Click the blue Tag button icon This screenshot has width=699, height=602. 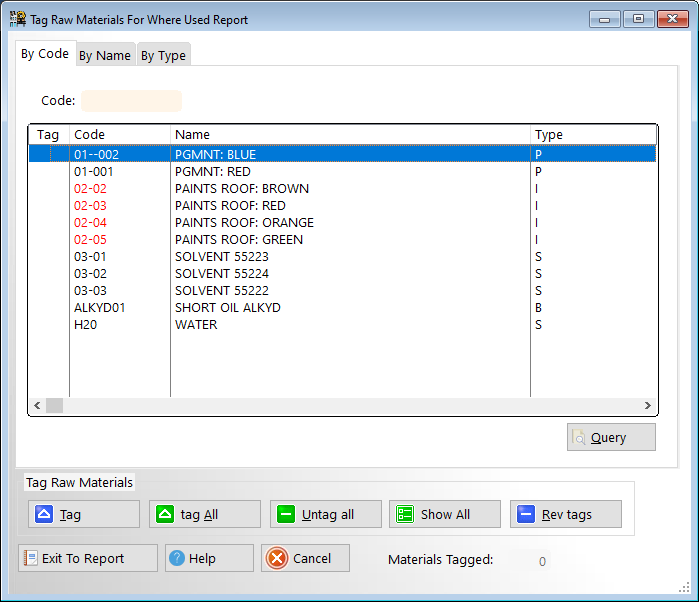pos(43,514)
